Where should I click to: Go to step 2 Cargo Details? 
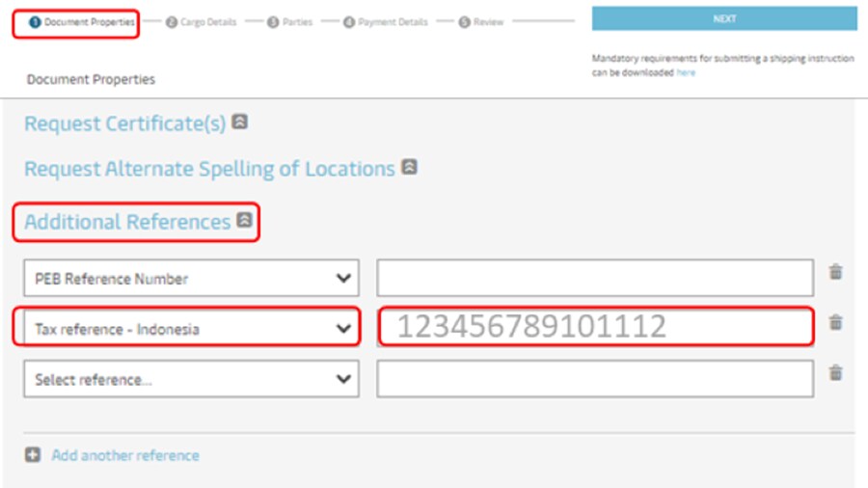click(x=201, y=22)
